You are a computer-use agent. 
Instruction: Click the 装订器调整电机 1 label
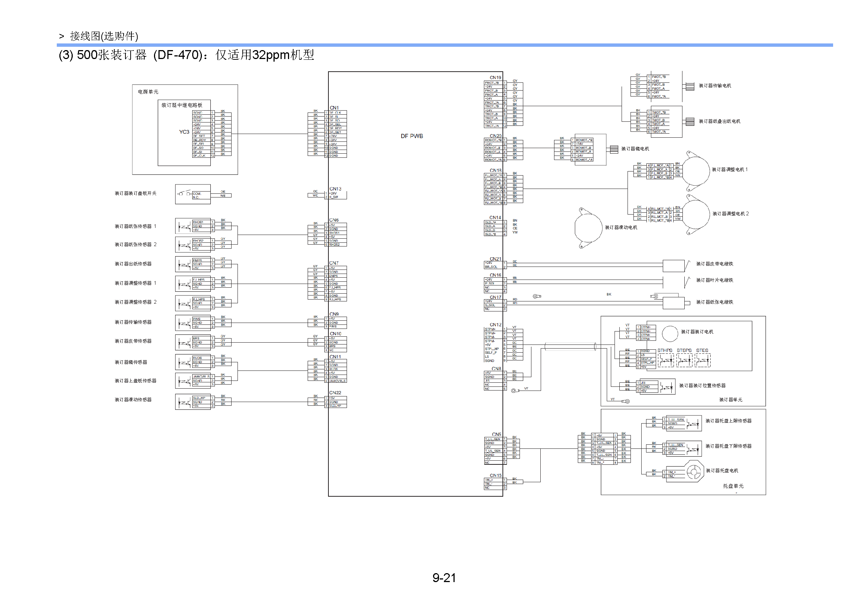click(x=730, y=169)
